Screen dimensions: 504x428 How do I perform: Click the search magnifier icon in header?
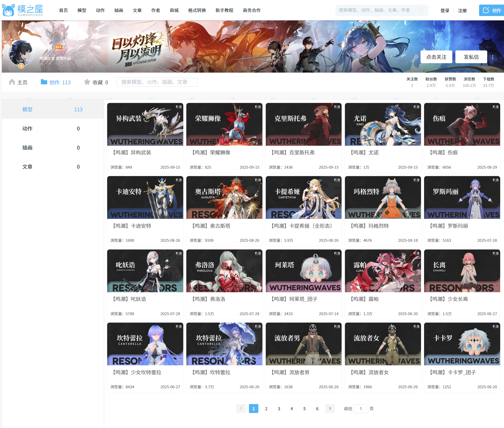421,10
